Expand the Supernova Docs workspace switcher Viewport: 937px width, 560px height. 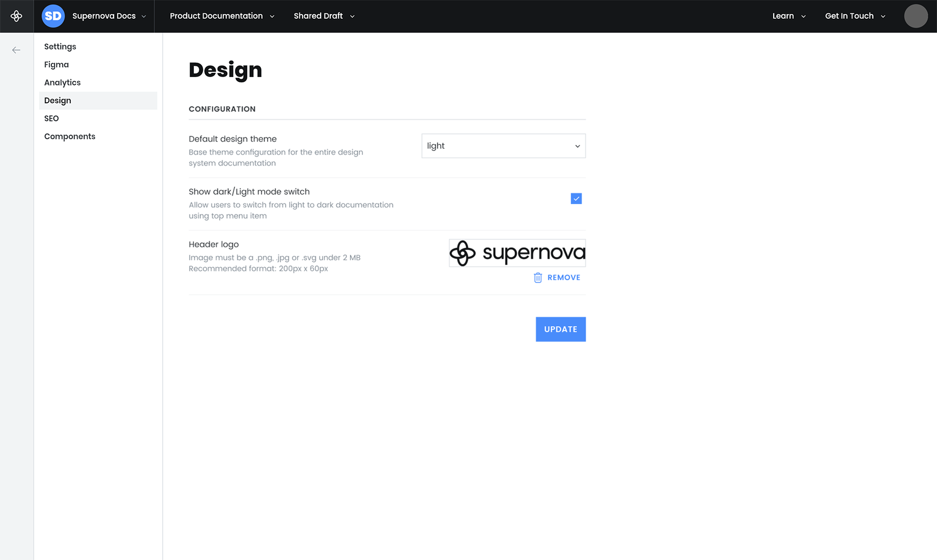point(109,16)
